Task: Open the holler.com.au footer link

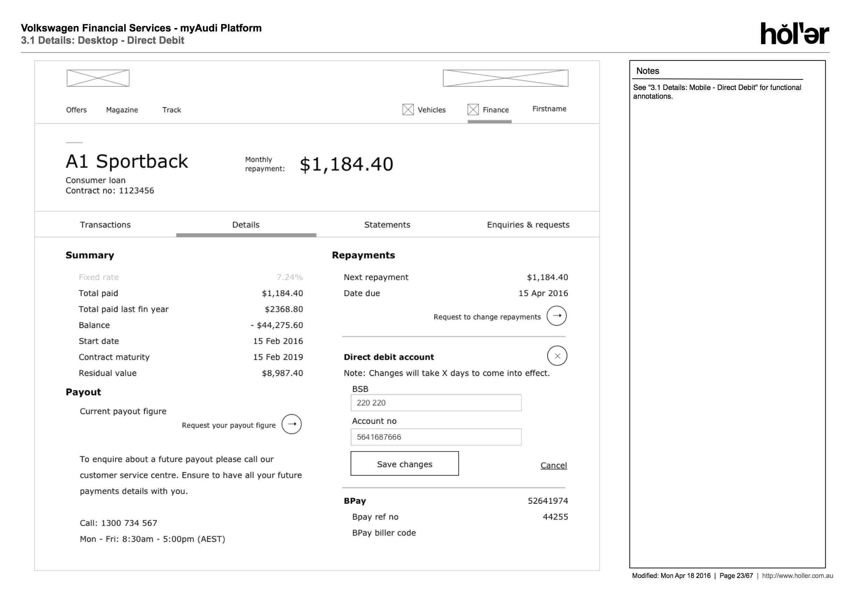Action: point(797,576)
